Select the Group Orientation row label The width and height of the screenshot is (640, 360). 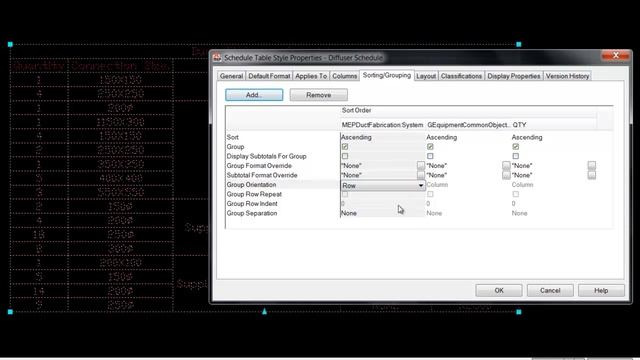[x=251, y=184]
